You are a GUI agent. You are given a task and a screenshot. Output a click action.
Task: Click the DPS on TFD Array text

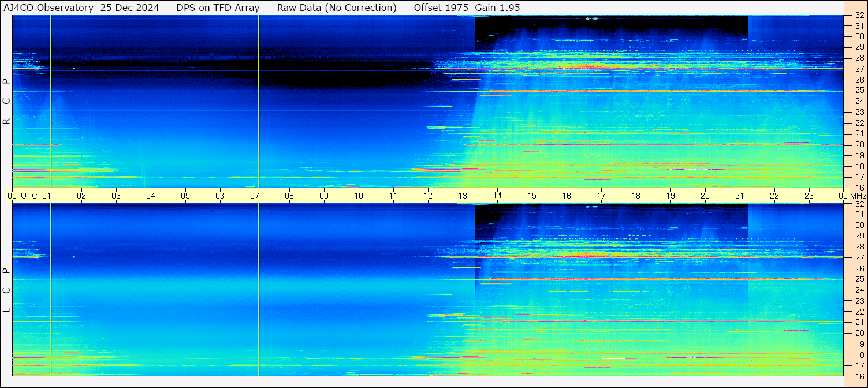coord(219,8)
